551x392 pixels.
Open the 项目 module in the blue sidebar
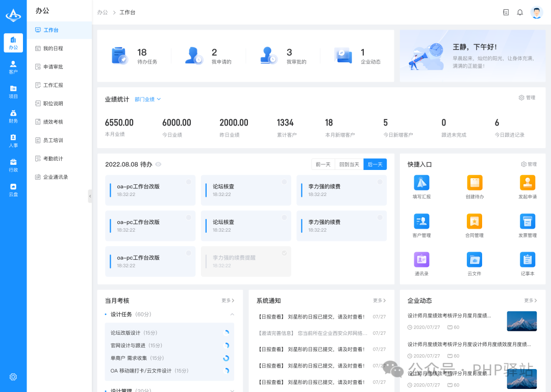coord(13,92)
